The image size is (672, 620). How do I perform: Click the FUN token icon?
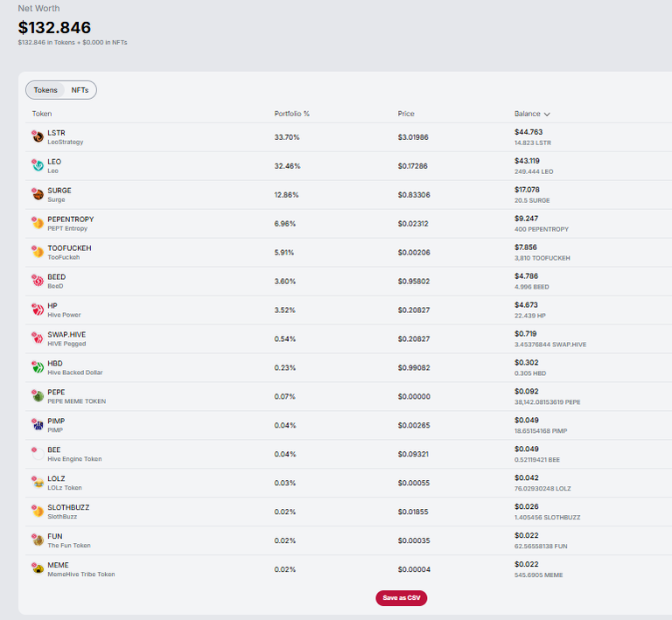pyautogui.click(x=38, y=540)
